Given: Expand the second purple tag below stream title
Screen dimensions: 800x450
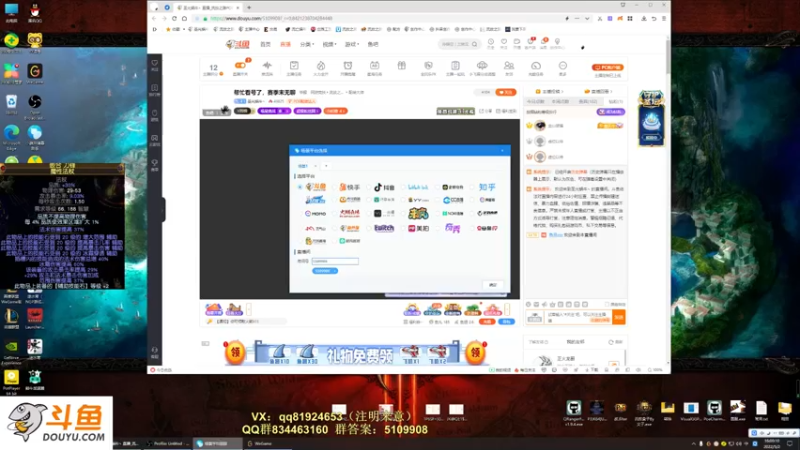Looking at the screenshot, I should coord(307,111).
